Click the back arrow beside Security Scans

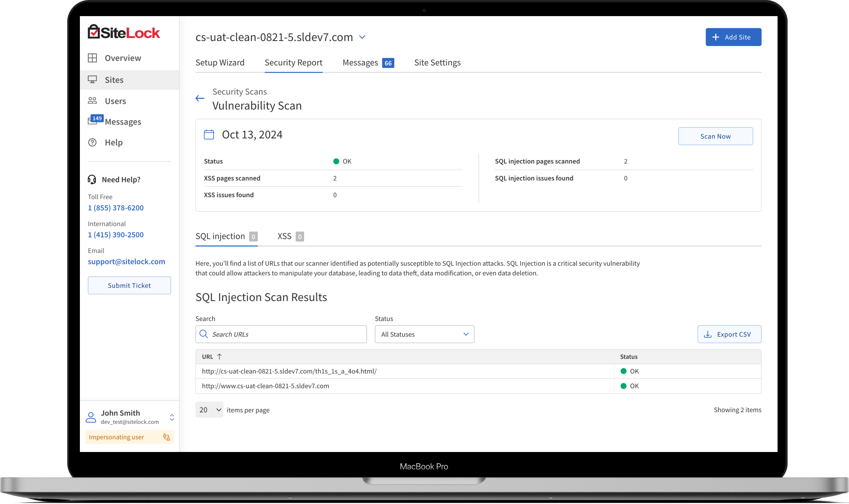point(200,98)
